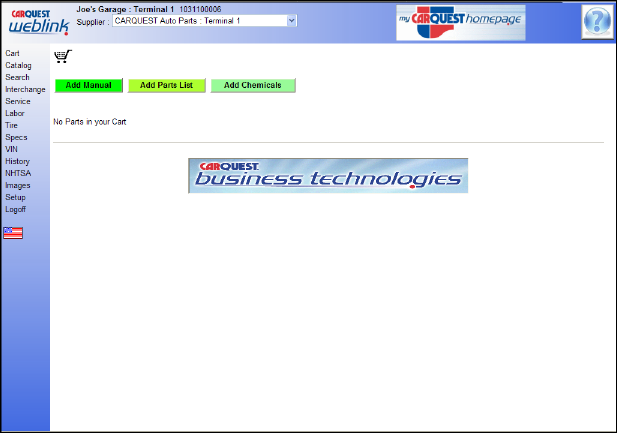
Task: Open Labor in the sidebar
Action: [15, 113]
